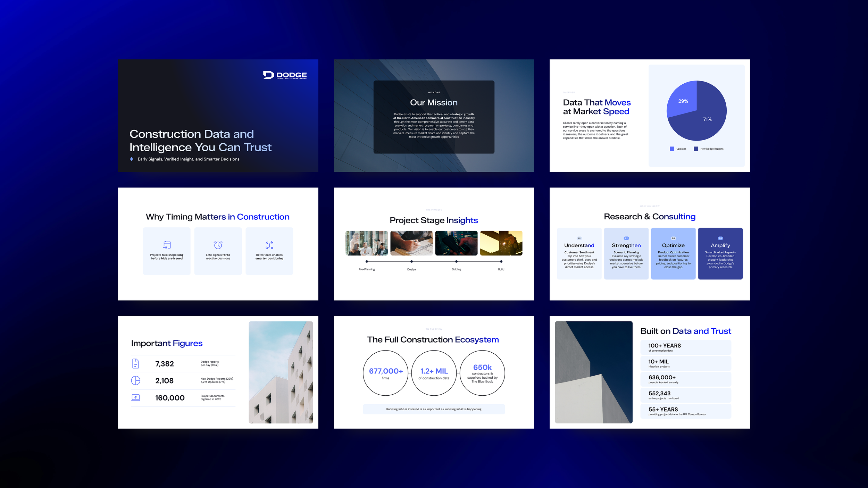The width and height of the screenshot is (868, 488).
Task: Click the 04 badge above Amplify
Action: pyautogui.click(x=720, y=238)
